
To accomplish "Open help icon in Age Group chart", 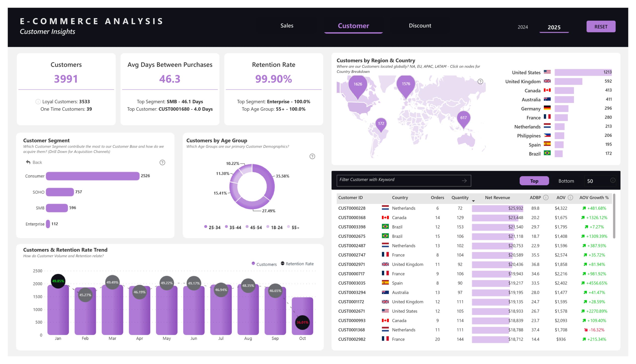I will point(312,157).
